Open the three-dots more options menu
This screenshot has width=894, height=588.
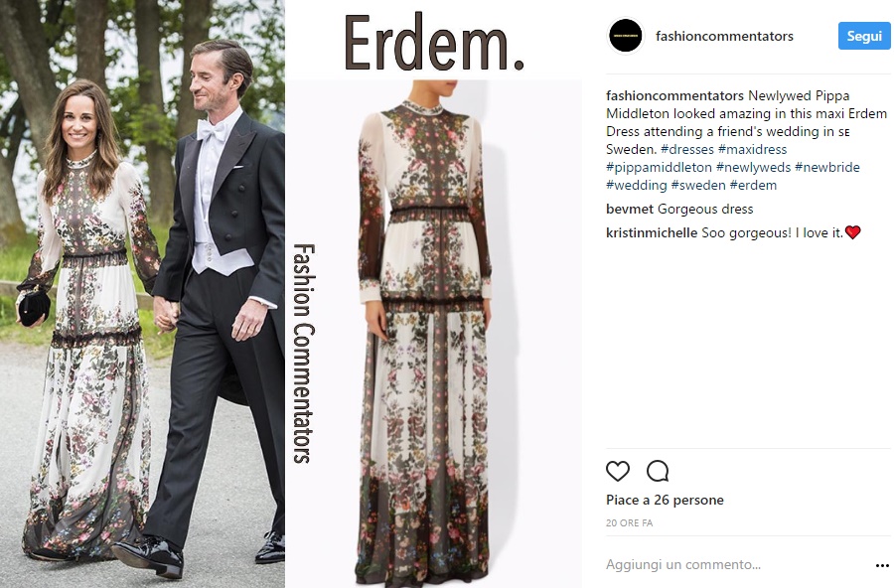(x=882, y=566)
